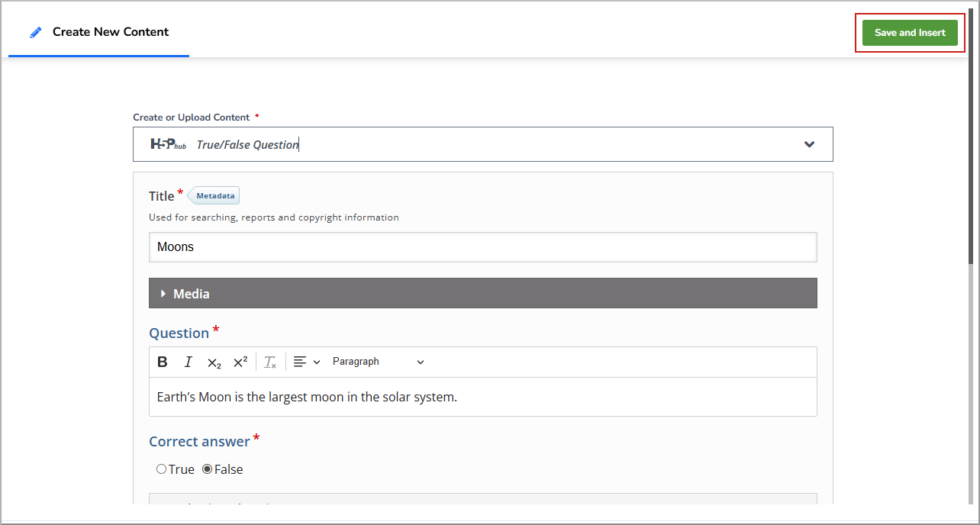The image size is (980, 525).
Task: Apply italic formatting in the Question editor
Action: coord(188,361)
